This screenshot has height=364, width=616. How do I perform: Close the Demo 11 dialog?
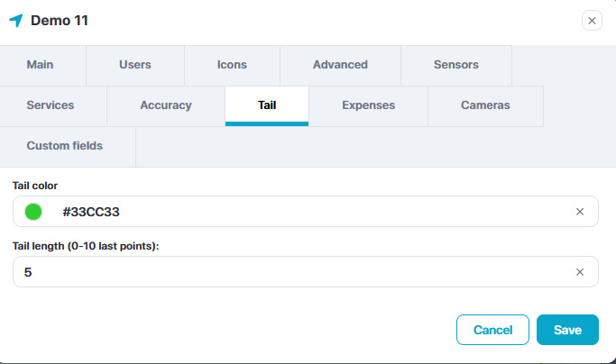coord(592,21)
